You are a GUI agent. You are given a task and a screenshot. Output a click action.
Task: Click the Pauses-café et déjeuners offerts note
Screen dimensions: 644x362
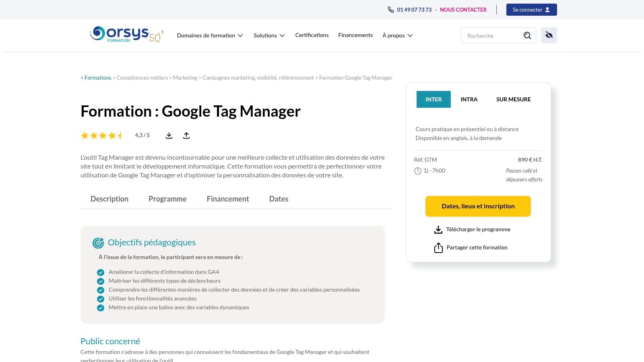(x=524, y=175)
